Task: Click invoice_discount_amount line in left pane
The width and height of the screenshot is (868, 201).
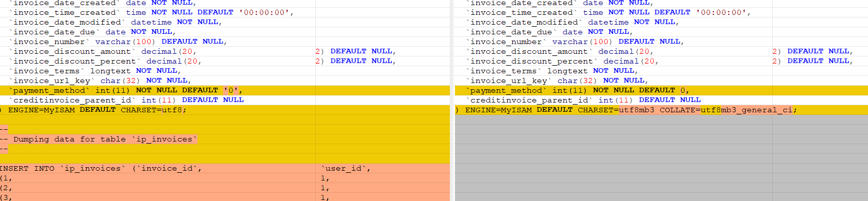Action: 225,51
